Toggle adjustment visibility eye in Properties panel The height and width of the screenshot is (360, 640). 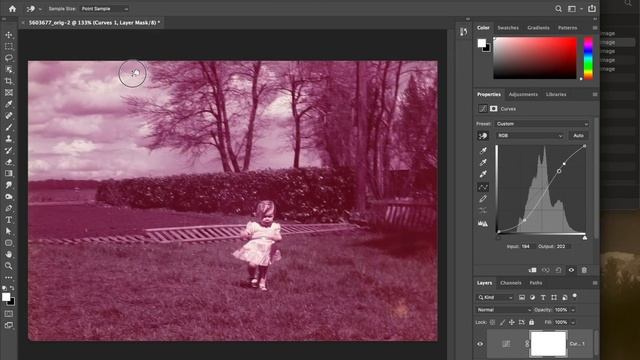point(571,270)
